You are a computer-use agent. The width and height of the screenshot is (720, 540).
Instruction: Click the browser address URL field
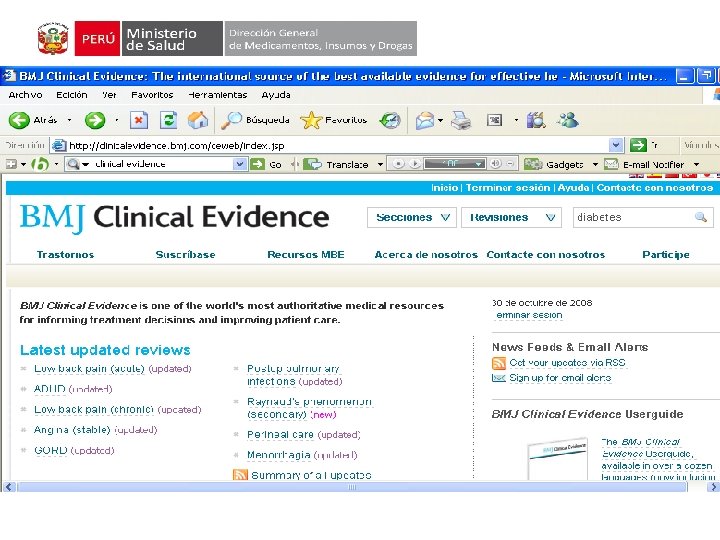pyautogui.click(x=338, y=146)
